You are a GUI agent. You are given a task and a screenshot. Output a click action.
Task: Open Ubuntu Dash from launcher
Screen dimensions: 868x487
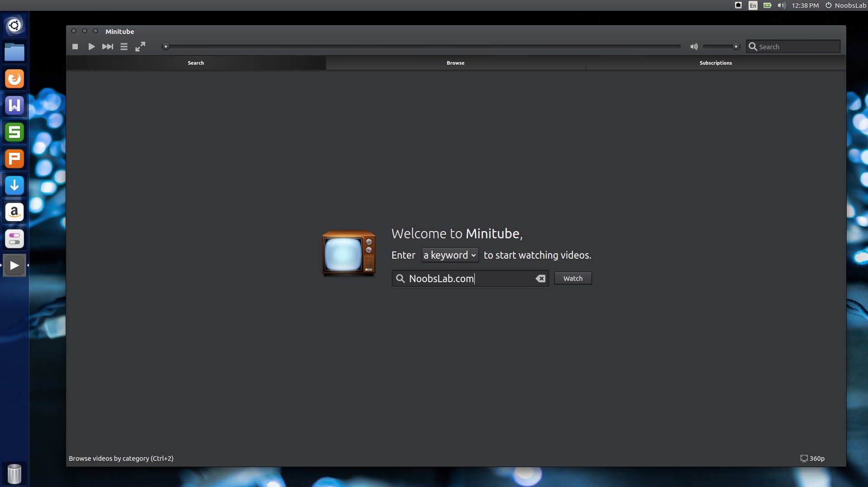pyautogui.click(x=14, y=25)
